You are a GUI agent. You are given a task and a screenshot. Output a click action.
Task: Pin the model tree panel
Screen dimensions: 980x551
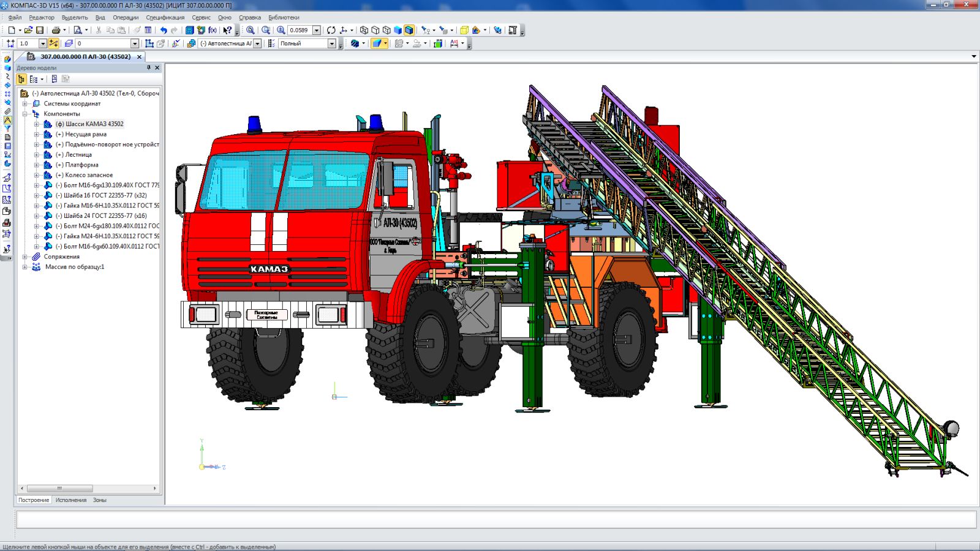point(149,68)
